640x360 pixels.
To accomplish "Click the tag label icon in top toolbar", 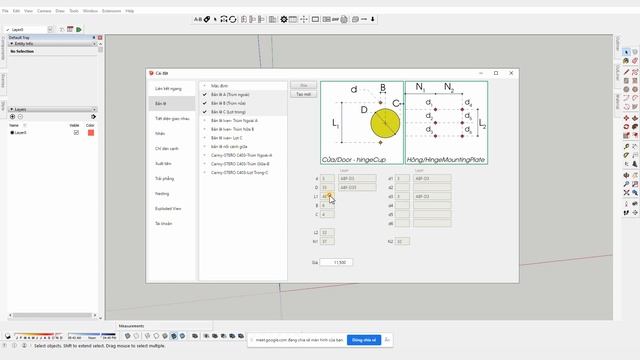I will tap(207, 19).
